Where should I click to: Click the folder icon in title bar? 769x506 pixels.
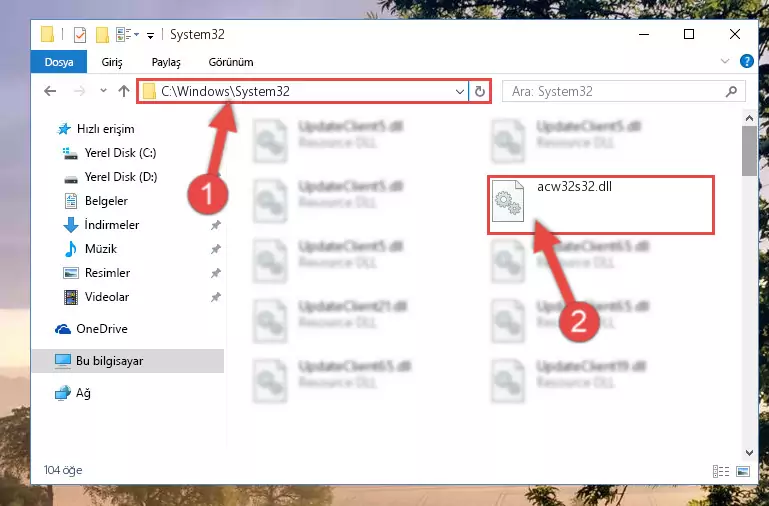[x=48, y=34]
